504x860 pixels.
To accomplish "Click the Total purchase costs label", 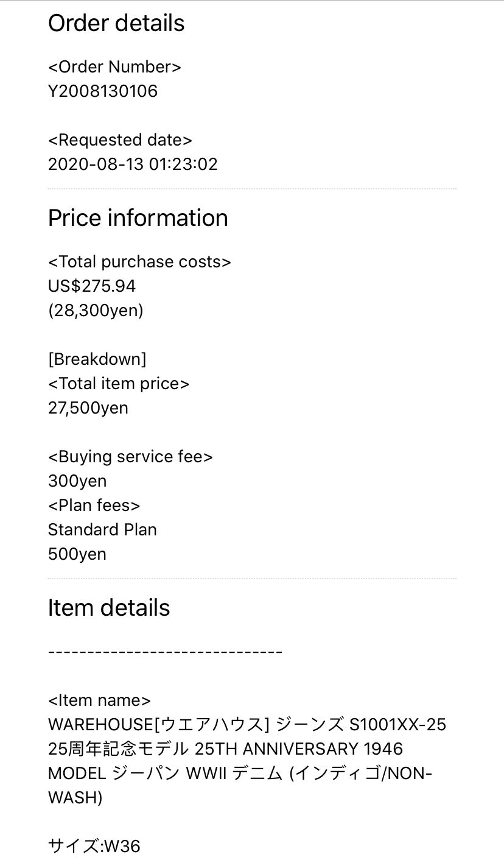I will pos(139,262).
